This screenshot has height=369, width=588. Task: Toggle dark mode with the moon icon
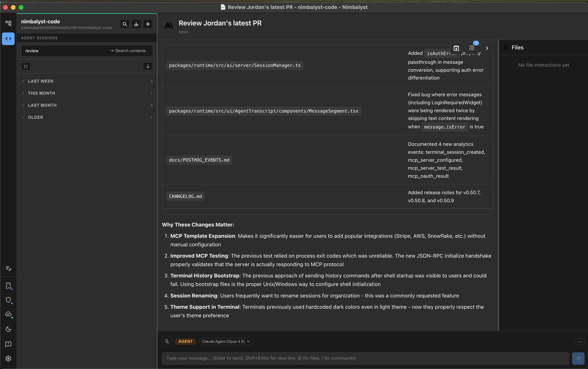(x=8, y=329)
